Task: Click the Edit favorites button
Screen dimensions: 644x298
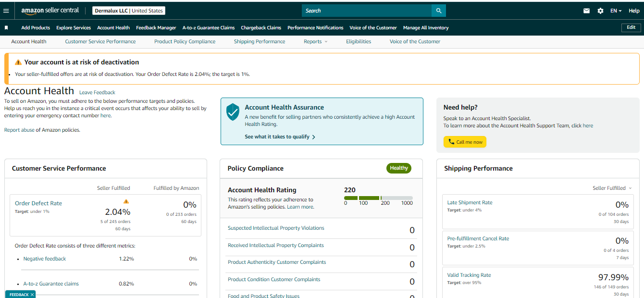Action: click(x=631, y=27)
